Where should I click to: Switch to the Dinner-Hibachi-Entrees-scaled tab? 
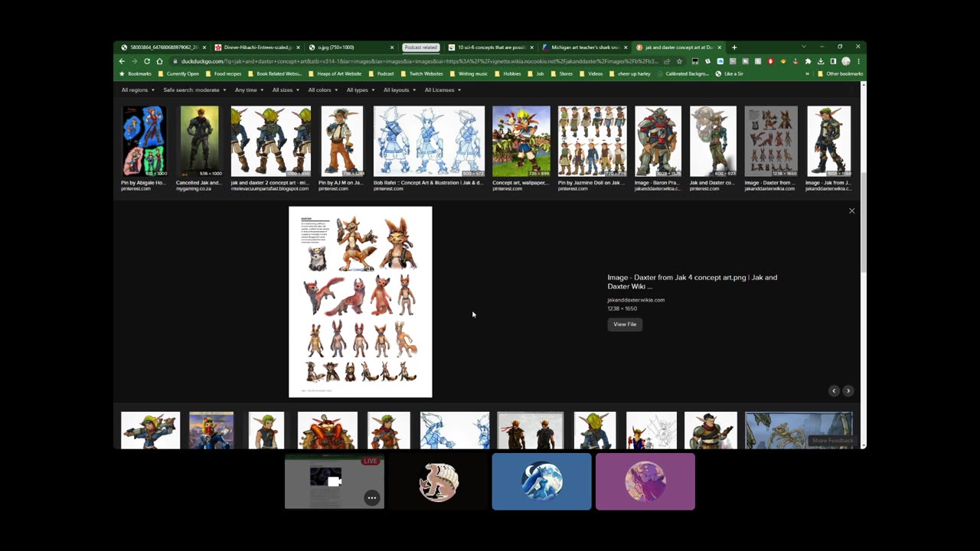click(x=256, y=47)
